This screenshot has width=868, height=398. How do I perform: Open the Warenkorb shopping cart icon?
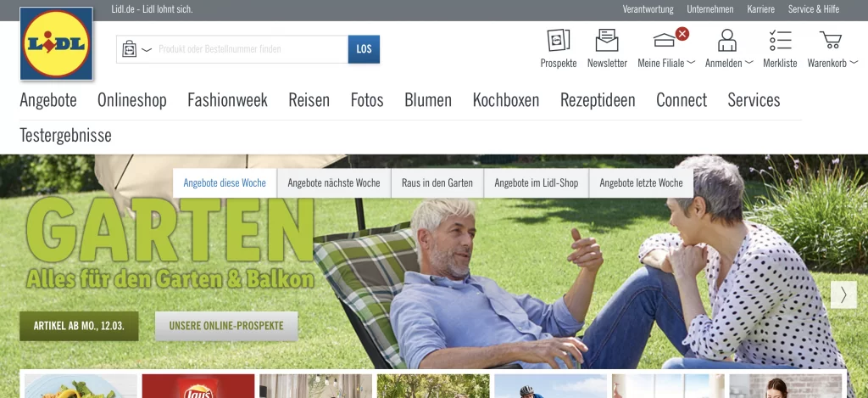831,40
